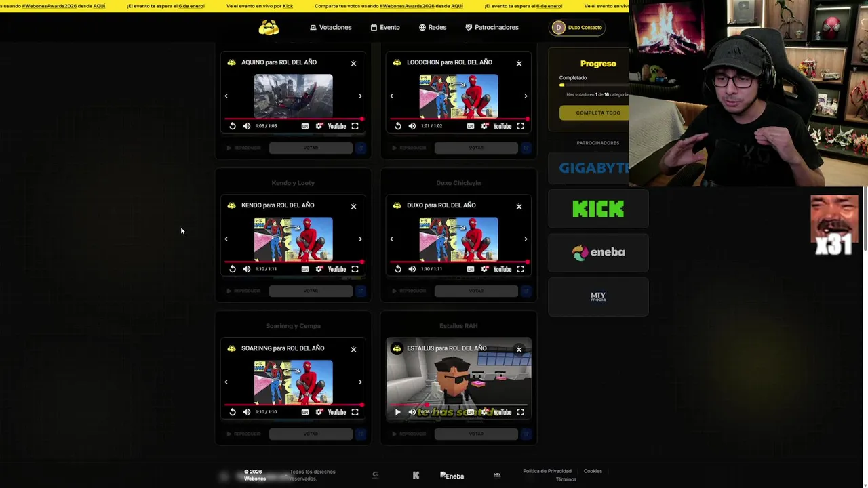Click the AQUINO video progress bar
This screenshot has height=488, width=868.
point(293,119)
